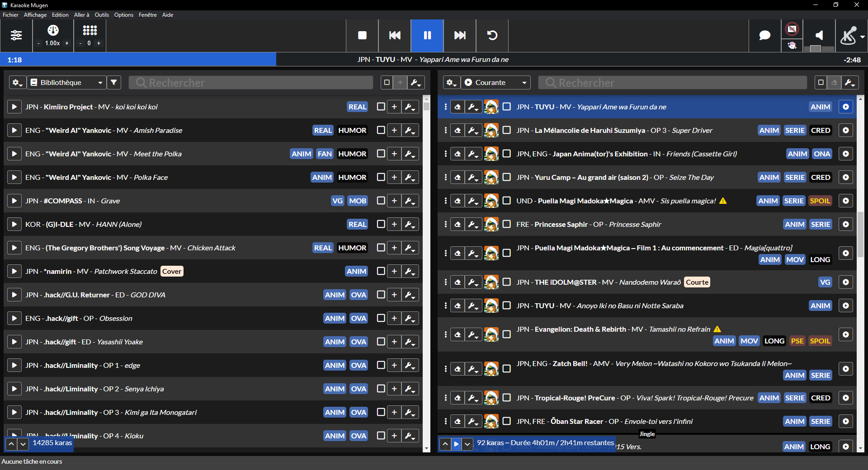The width and height of the screenshot is (868, 470).
Task: Select all in Courante header checkbox
Action: pos(821,83)
